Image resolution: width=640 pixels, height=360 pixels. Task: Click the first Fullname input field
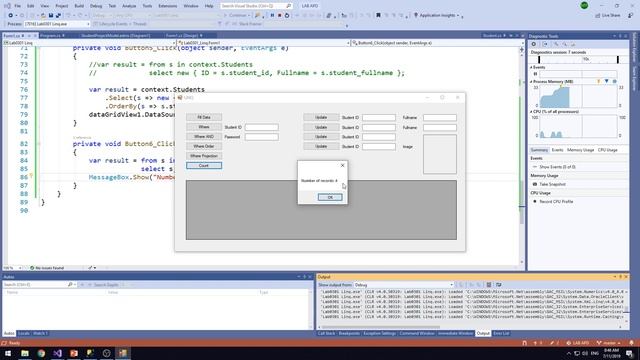pos(440,118)
